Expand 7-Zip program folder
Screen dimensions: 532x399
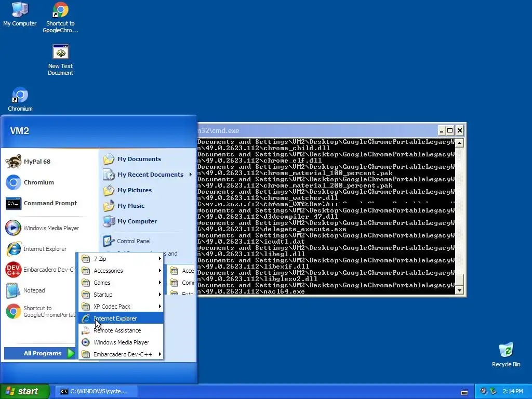point(121,259)
